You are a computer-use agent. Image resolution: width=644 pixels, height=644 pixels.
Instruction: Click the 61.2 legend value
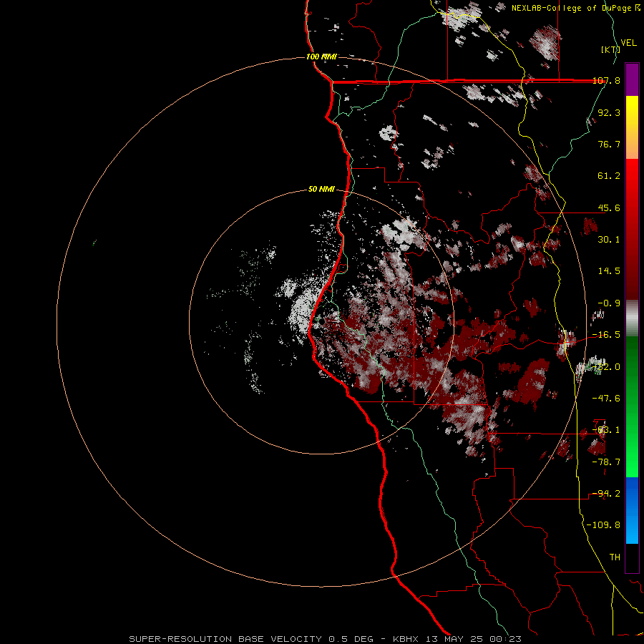[609, 176]
